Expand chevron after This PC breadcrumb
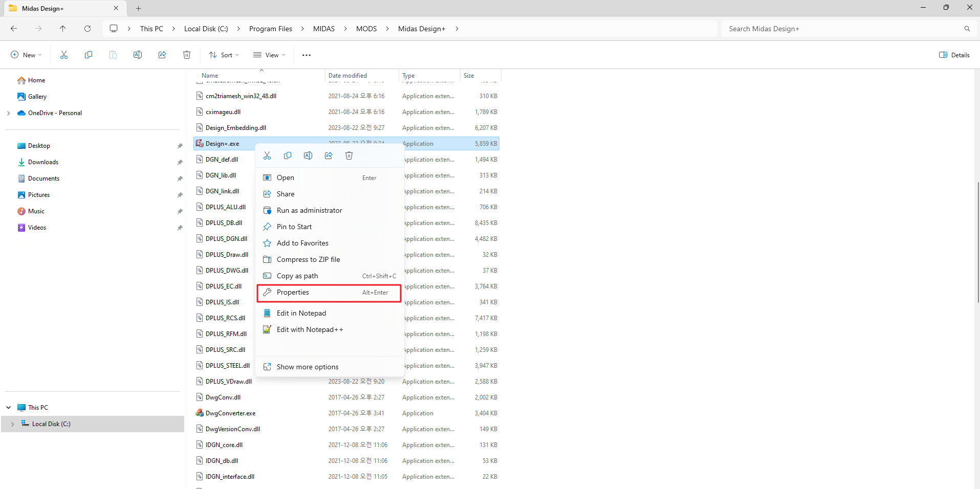The width and height of the screenshot is (980, 489). (x=173, y=29)
